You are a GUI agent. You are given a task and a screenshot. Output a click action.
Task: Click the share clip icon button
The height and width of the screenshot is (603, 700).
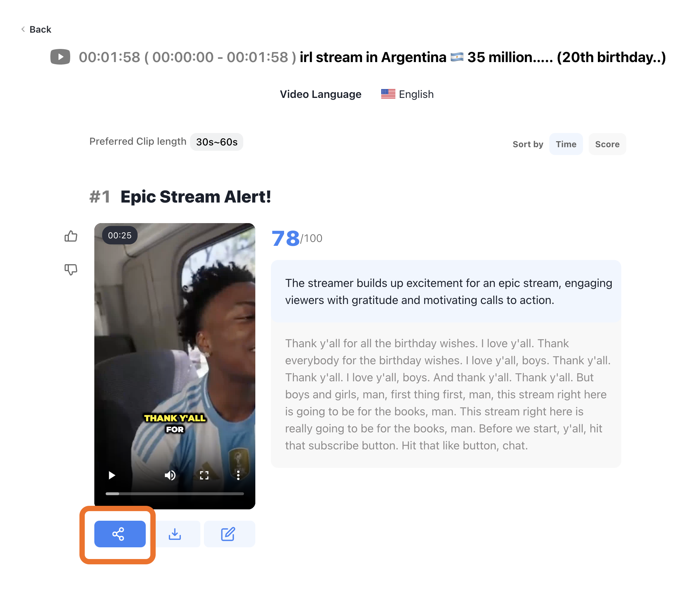coord(120,534)
